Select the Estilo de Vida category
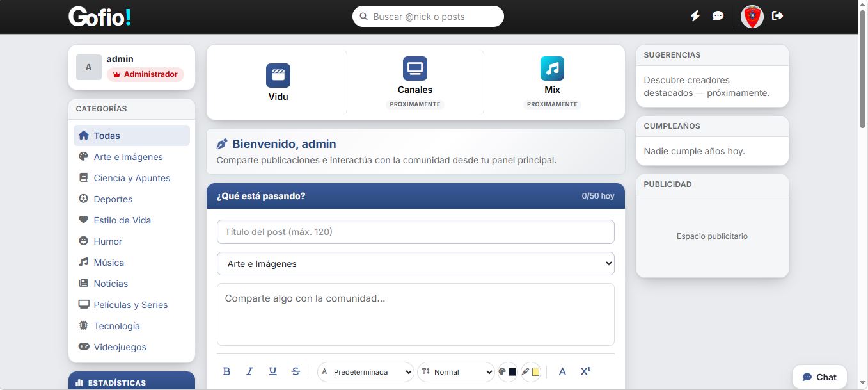Screen dimensions: 868x390 point(132,220)
